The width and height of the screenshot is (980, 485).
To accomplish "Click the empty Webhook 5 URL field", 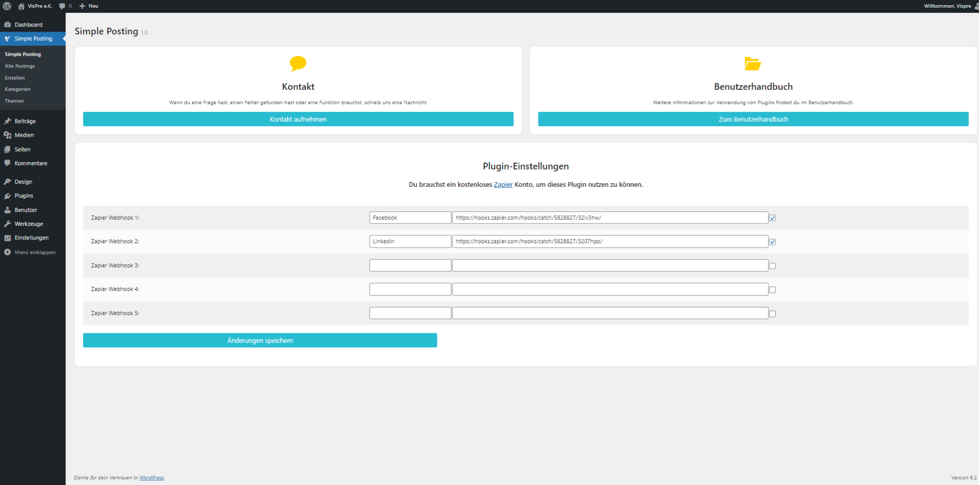I will [610, 313].
